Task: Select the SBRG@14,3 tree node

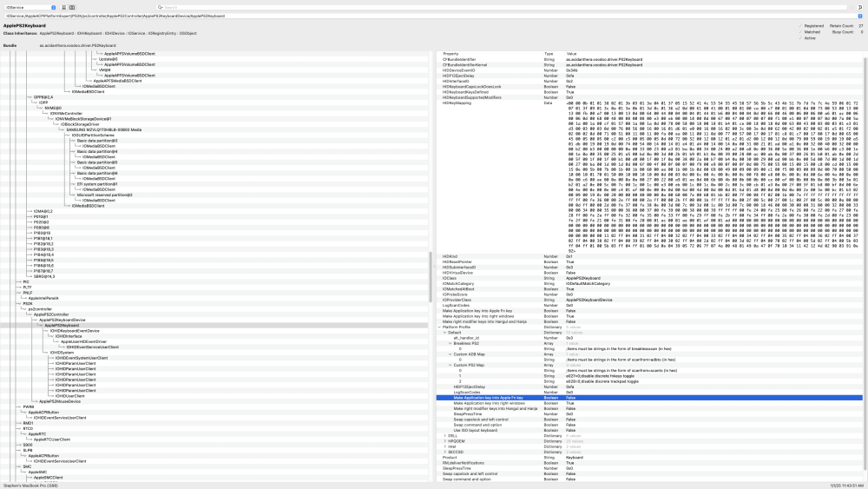Action: pos(43,276)
